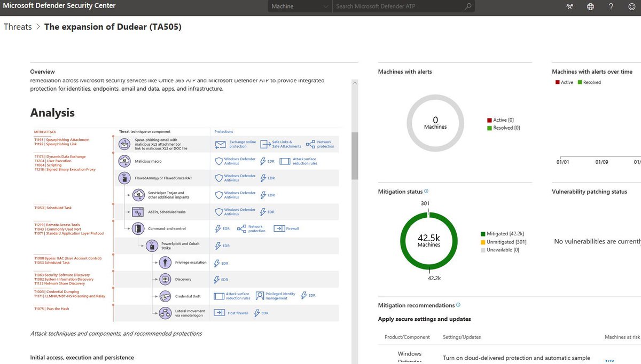Click 'T1053 | Scheduled Task' text
Screen dimensions: 641x364
(52, 208)
